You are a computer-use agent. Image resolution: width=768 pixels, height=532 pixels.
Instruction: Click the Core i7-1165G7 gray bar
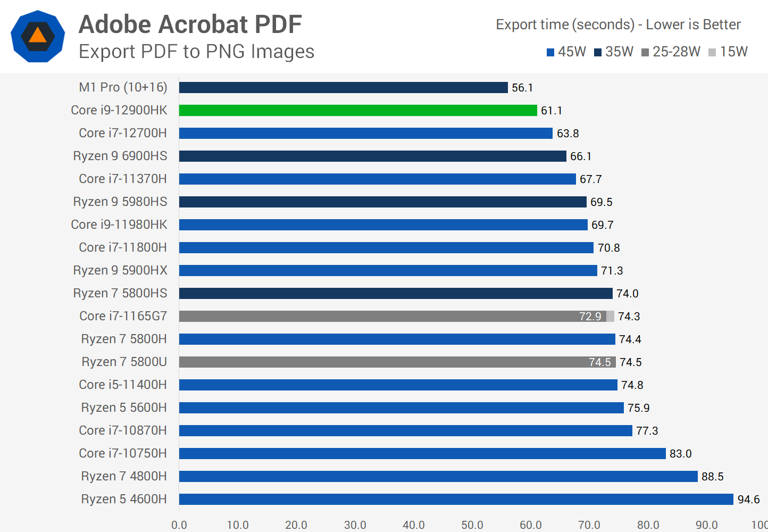click(393, 316)
